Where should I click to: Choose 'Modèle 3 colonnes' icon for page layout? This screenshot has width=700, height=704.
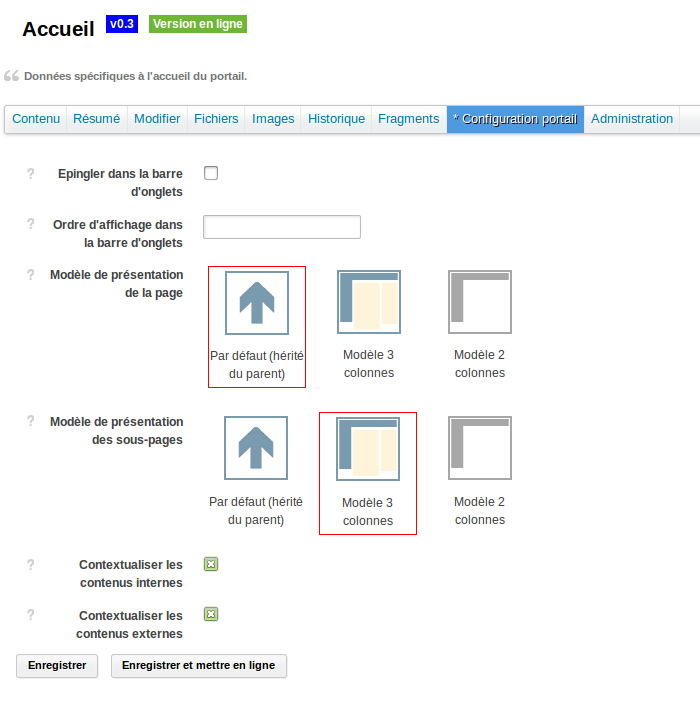369,302
